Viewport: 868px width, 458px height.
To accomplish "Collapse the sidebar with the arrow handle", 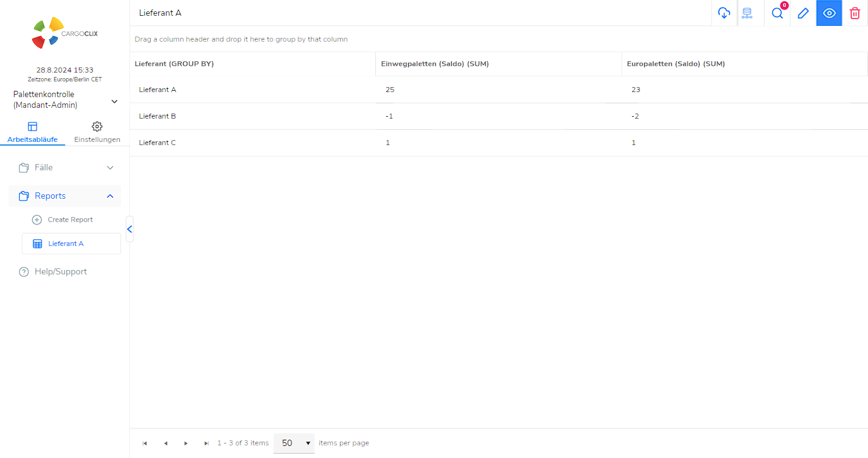I will coord(129,229).
